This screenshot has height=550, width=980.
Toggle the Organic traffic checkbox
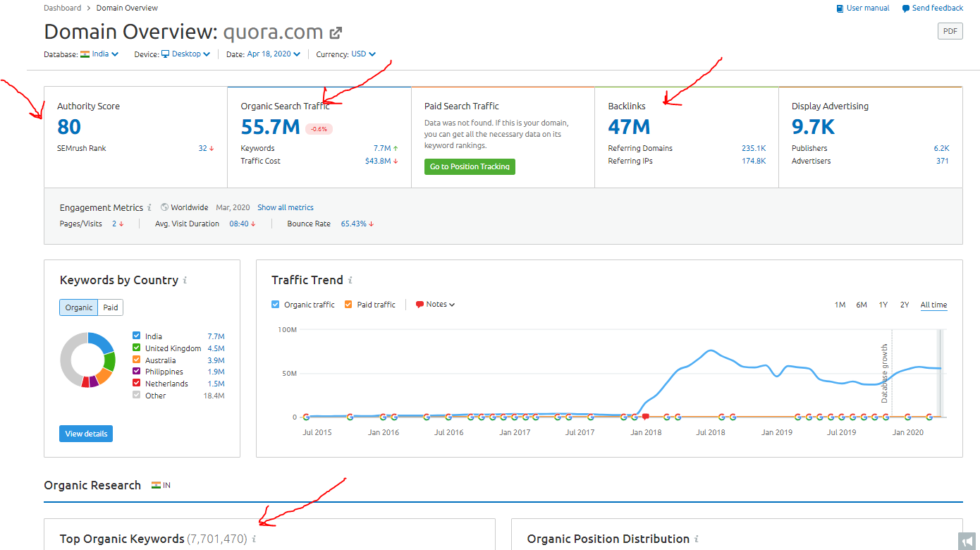(276, 305)
